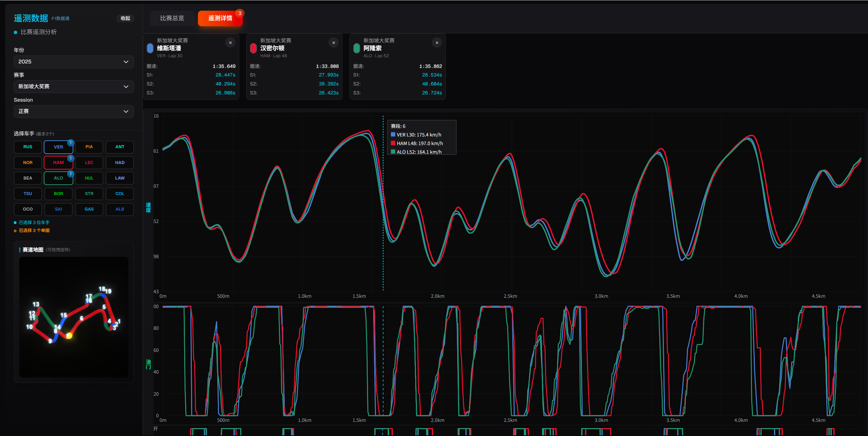Deselect driver VER toggle
Image resolution: width=868 pixels, height=436 pixels.
58,147
